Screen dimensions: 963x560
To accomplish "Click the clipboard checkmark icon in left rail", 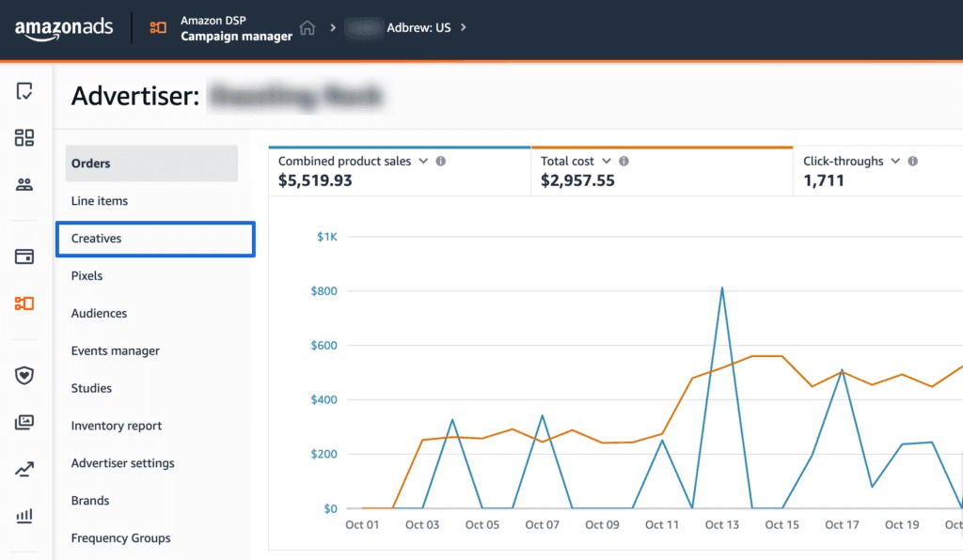I will tap(24, 91).
